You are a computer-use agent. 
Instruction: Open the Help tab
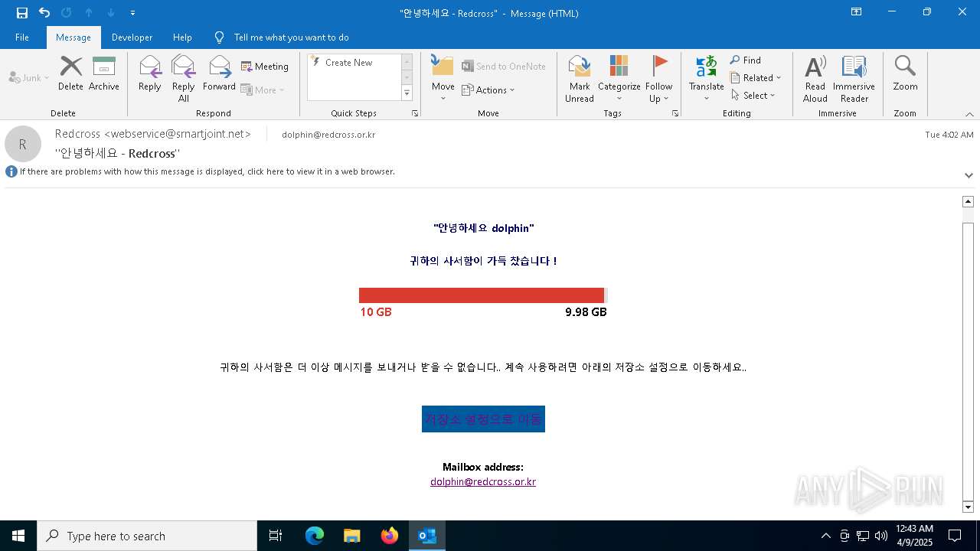click(x=182, y=37)
